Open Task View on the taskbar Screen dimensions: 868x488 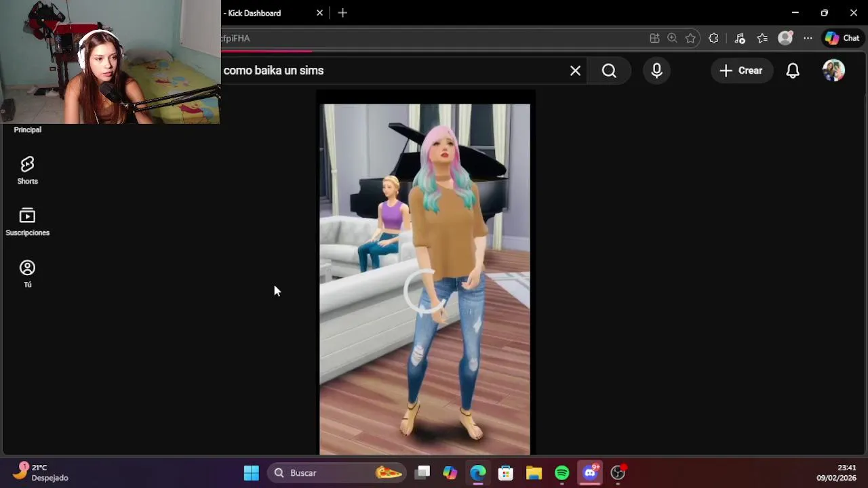point(422,472)
